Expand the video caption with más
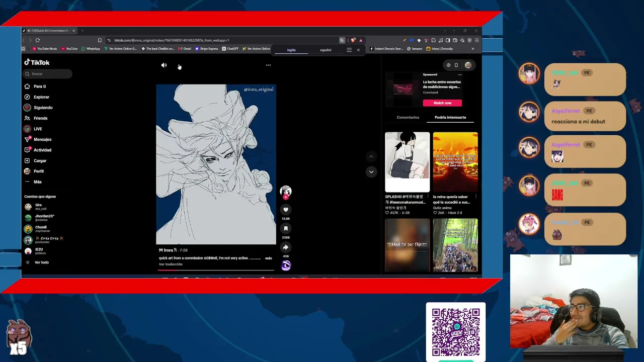The height and width of the screenshot is (362, 644). tap(269, 258)
